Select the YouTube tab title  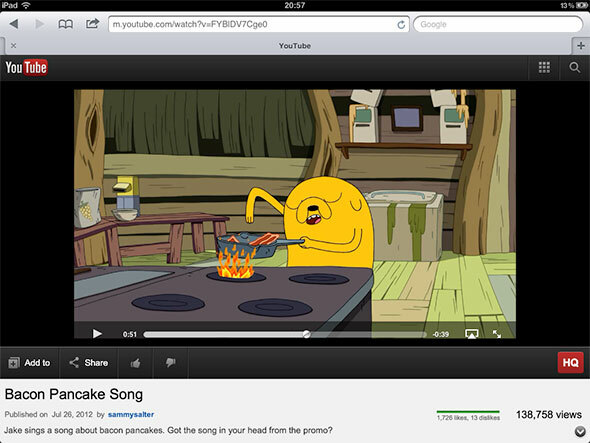(x=295, y=46)
